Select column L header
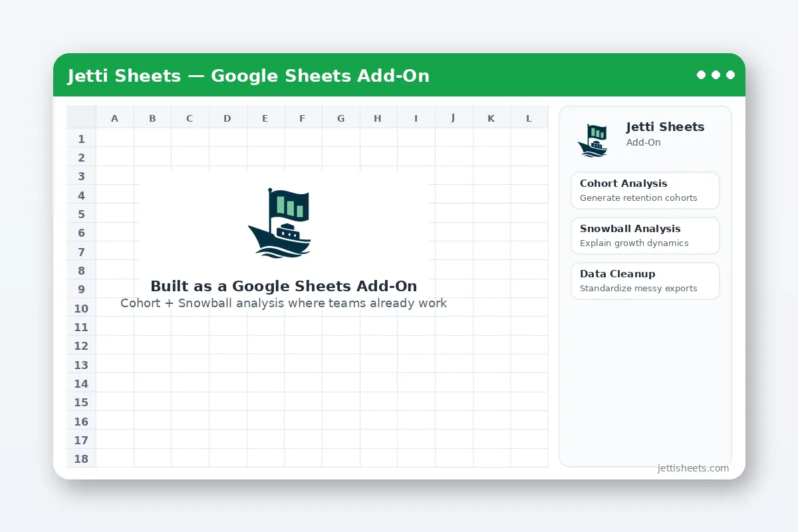This screenshot has width=798, height=532. point(529,118)
